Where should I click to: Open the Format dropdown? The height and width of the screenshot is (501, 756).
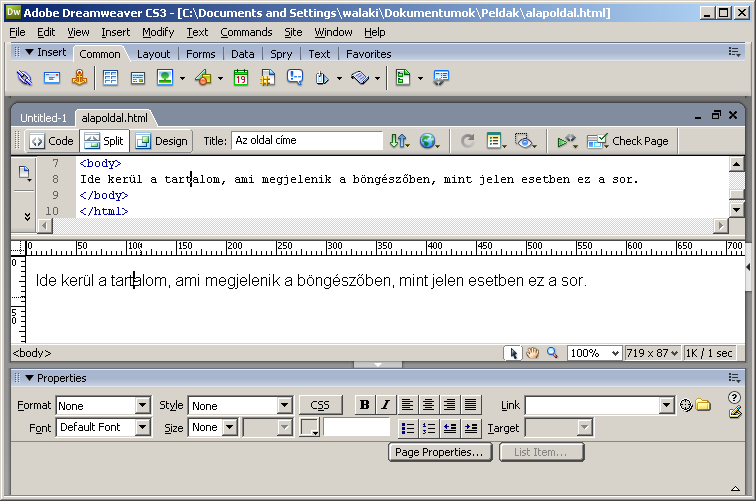click(x=143, y=406)
